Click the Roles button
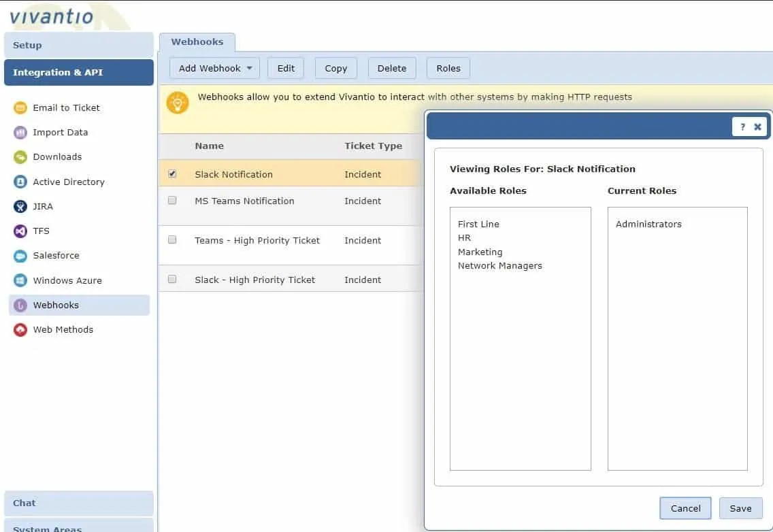Screen dimensions: 773x532 pyautogui.click(x=448, y=68)
